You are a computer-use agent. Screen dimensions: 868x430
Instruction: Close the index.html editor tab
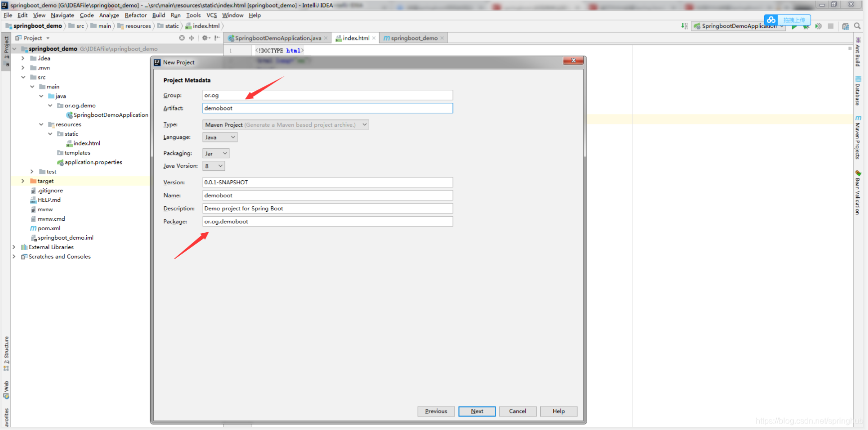pos(374,38)
